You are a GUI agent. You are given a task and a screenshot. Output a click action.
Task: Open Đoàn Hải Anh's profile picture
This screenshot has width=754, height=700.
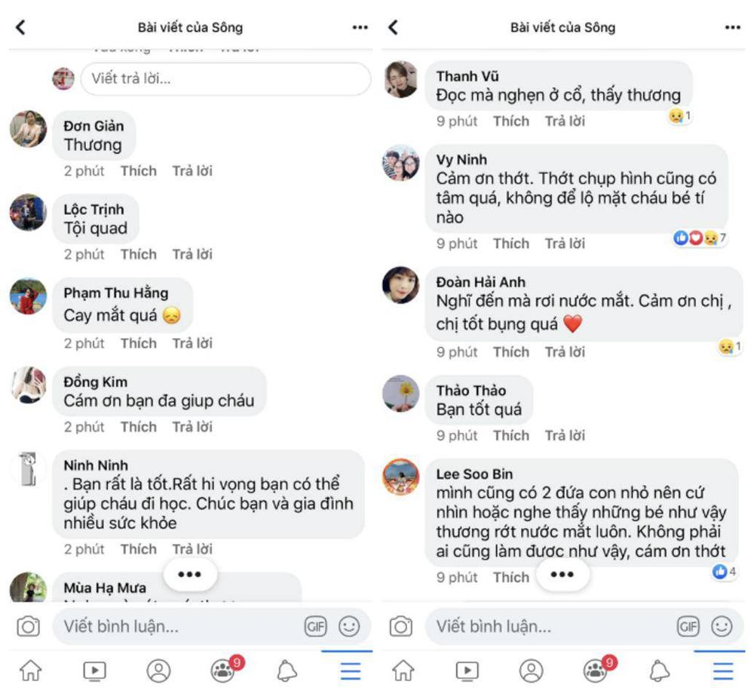click(401, 285)
